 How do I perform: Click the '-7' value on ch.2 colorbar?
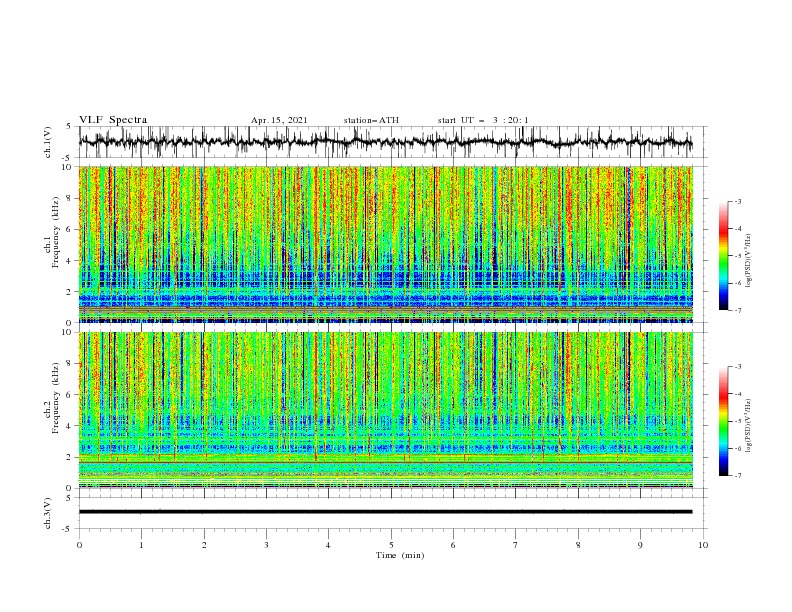click(738, 476)
